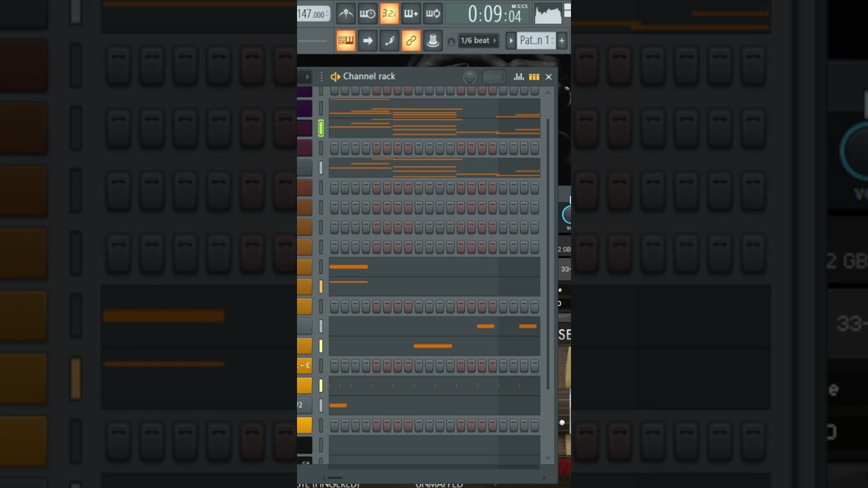Disable typing keyboard to piano mode
This screenshot has height=488, width=868.
(346, 41)
